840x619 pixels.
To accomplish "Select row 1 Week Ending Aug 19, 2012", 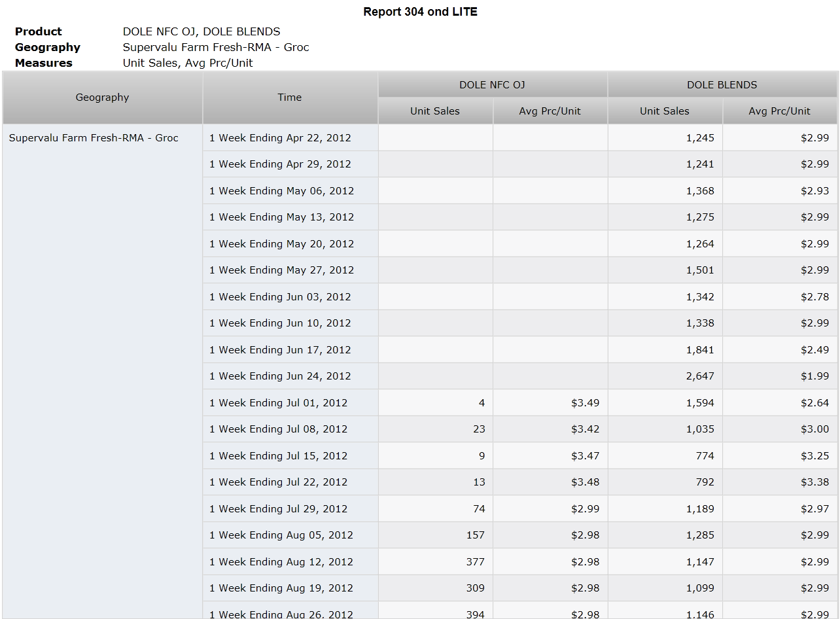I will tap(290, 588).
